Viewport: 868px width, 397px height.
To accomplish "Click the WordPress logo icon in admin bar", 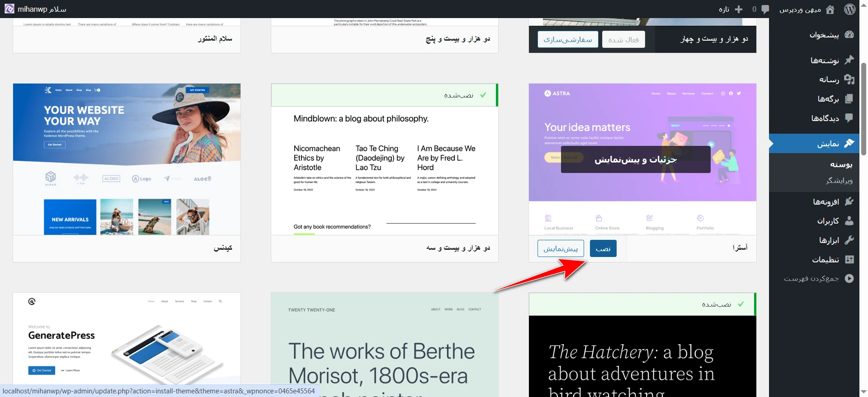I will [850, 9].
